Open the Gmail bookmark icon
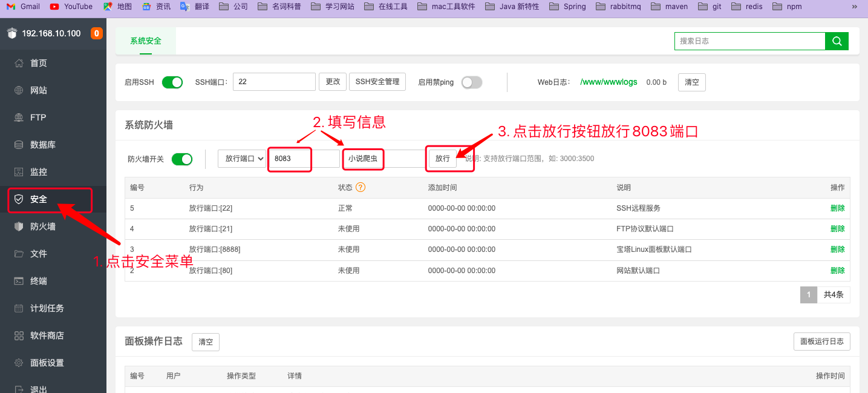 coord(11,7)
